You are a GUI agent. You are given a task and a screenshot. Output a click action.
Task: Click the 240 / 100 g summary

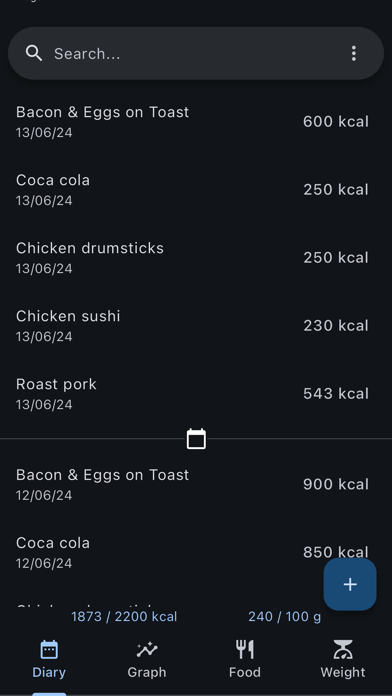point(285,617)
